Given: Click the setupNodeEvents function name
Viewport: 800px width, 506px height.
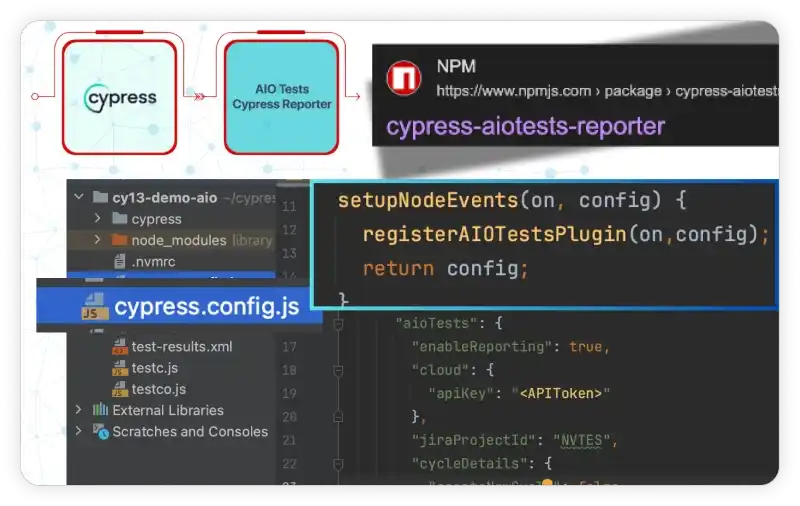Looking at the screenshot, I should [x=428, y=200].
